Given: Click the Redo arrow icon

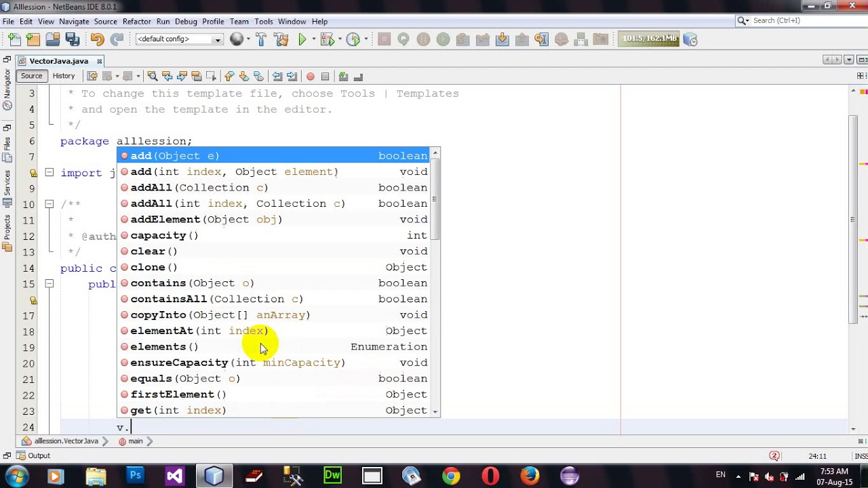Looking at the screenshot, I should click(117, 39).
